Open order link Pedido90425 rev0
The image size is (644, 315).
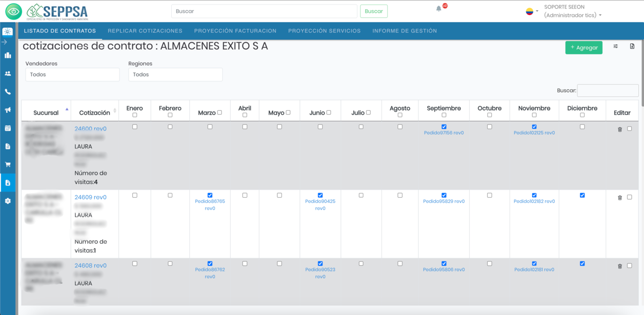click(320, 205)
